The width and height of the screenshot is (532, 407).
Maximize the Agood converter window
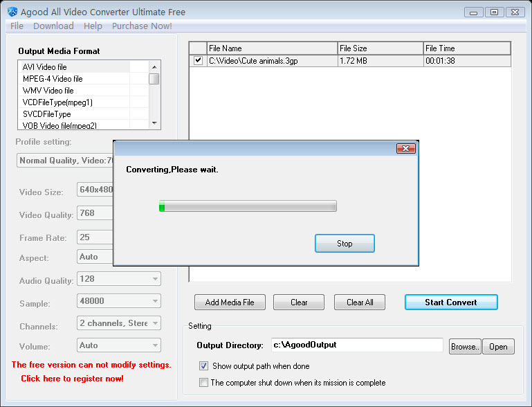495,12
